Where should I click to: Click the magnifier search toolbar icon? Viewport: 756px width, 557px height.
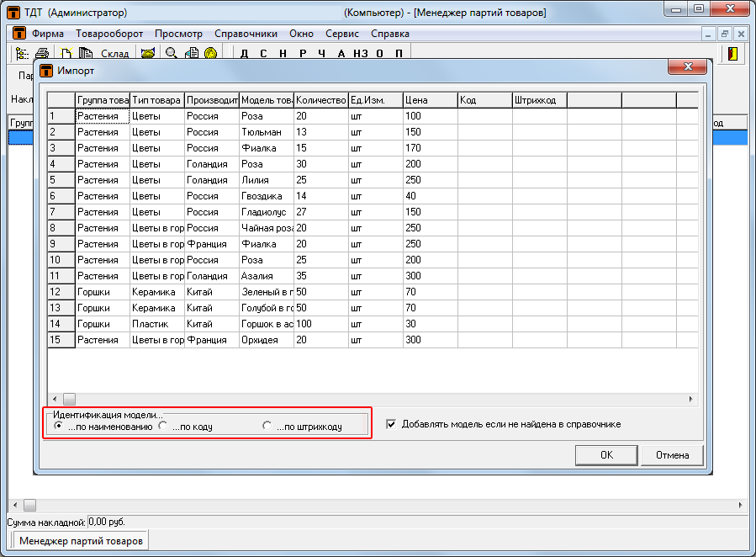[172, 53]
